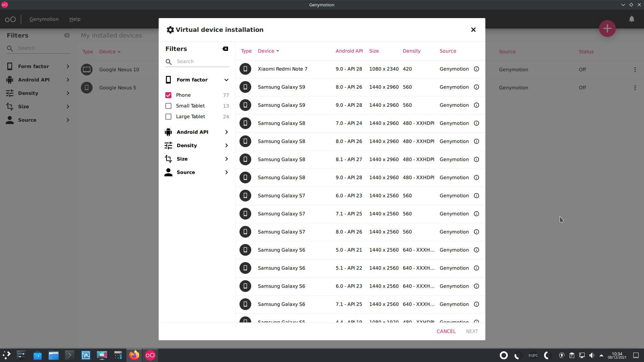Expand Size filter in dialog

pos(226,159)
